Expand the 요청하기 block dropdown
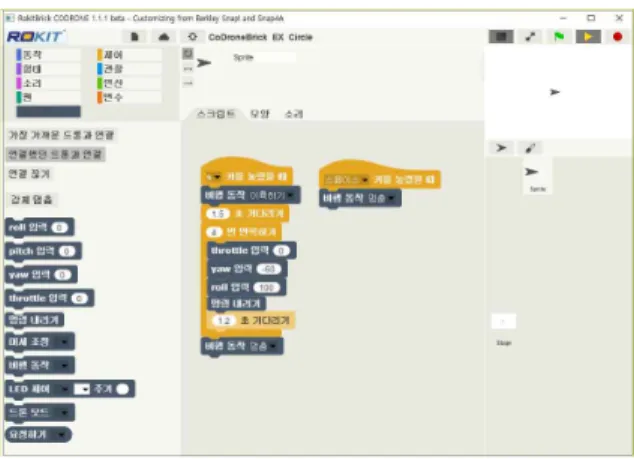Image resolution: width=634 pixels, height=459 pixels. tap(61, 435)
